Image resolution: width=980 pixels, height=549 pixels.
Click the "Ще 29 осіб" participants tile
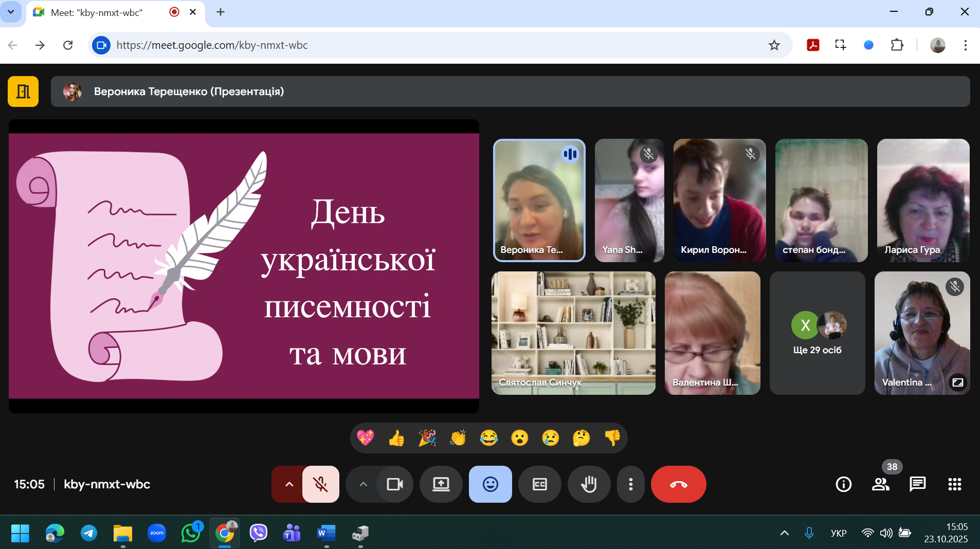coord(817,333)
